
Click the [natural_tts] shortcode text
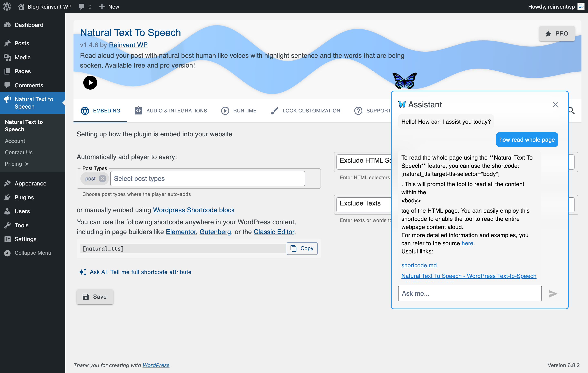[103, 249]
